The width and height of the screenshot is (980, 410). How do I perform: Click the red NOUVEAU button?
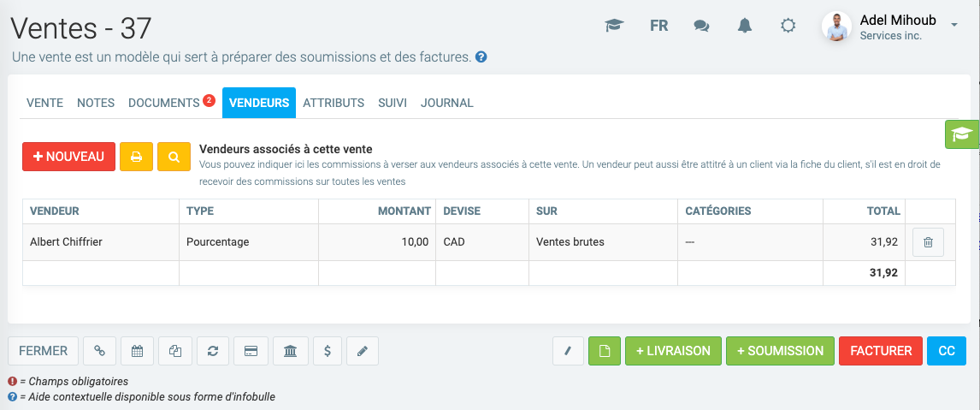68,157
